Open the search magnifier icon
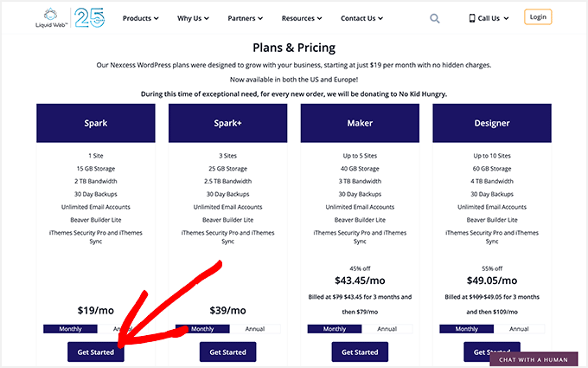This screenshot has height=368, width=588. (x=434, y=17)
